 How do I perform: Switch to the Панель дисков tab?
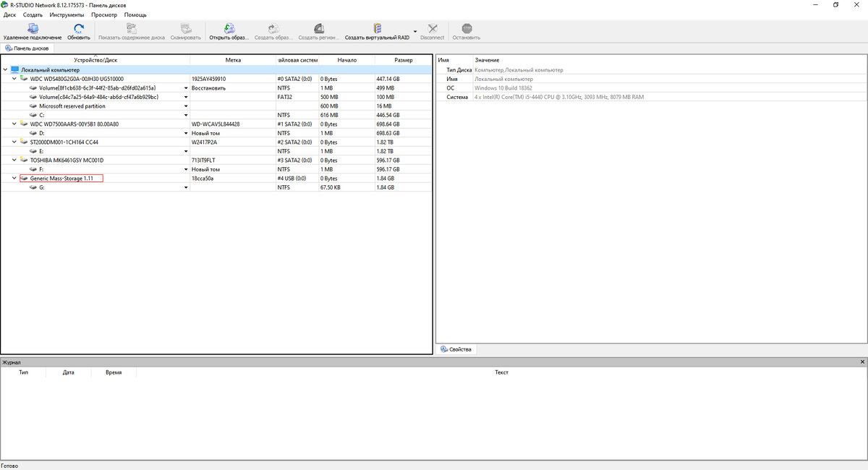pyautogui.click(x=27, y=48)
